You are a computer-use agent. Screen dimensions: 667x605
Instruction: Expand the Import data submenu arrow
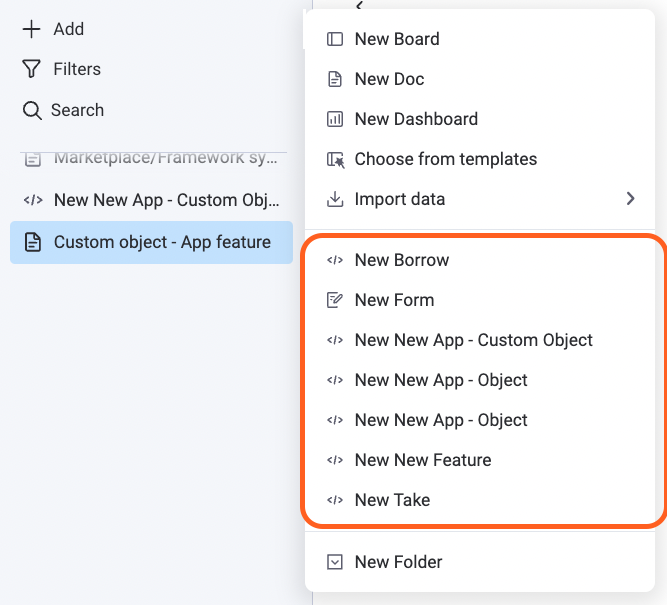tap(630, 199)
